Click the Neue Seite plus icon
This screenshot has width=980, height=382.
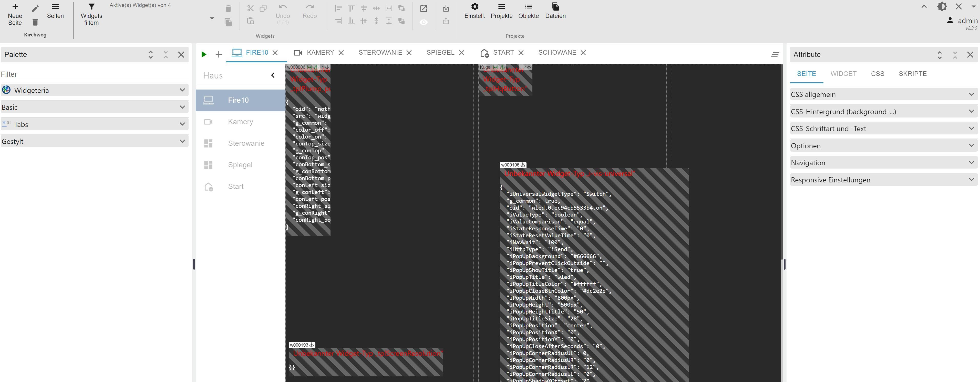pos(15,7)
